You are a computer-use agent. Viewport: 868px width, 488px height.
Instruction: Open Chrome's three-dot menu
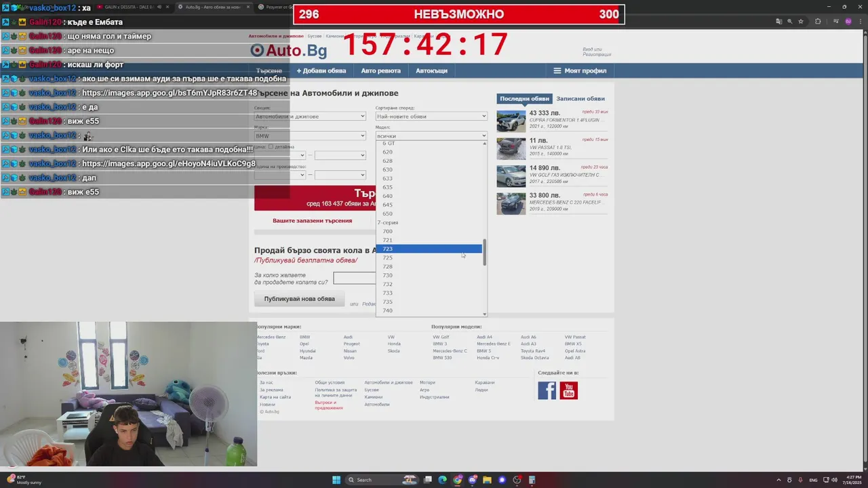pyautogui.click(x=860, y=22)
